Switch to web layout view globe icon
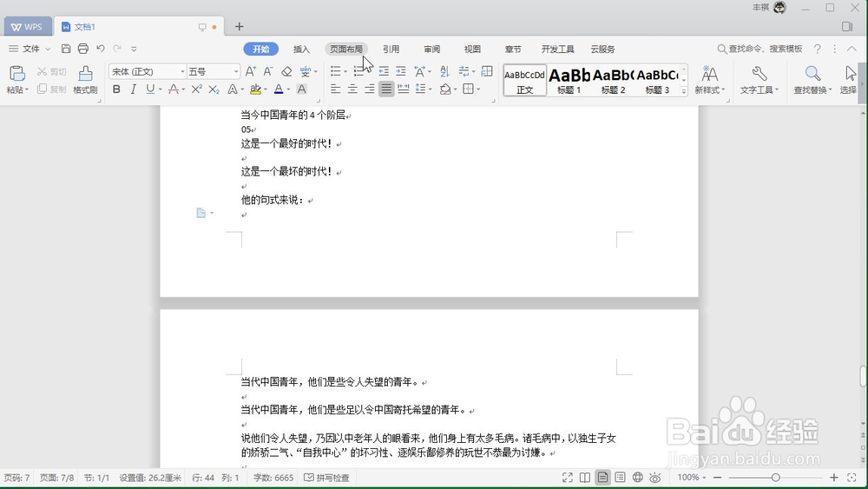Image resolution: width=868 pixels, height=489 pixels. pyautogui.click(x=638, y=478)
